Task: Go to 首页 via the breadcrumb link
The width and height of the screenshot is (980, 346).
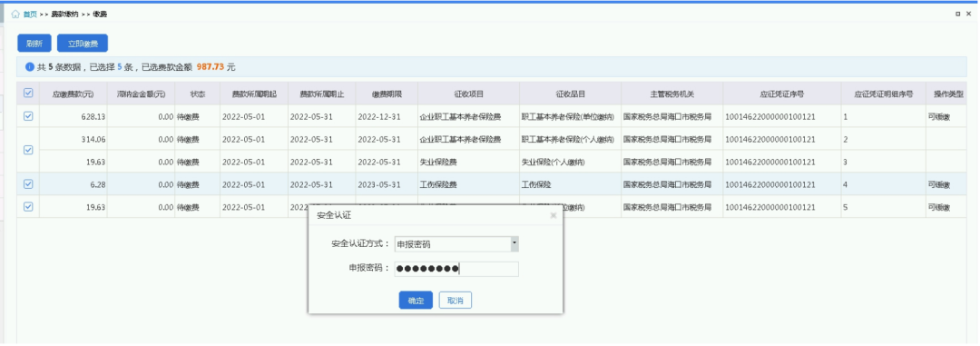Action: [30, 15]
